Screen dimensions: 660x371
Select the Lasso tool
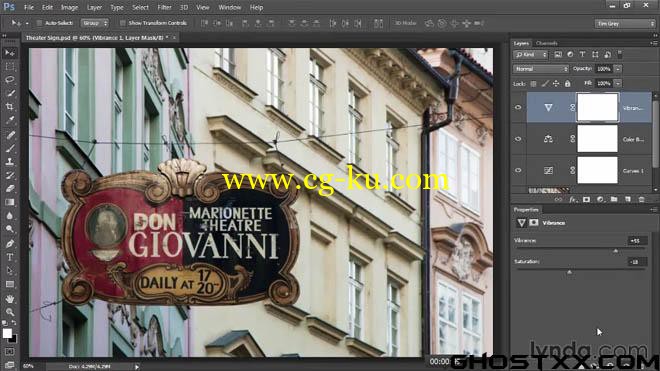(x=10, y=80)
